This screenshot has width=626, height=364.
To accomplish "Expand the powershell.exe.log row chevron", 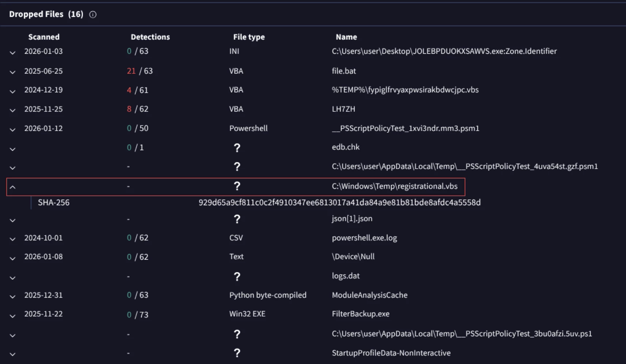I will coord(12,239).
